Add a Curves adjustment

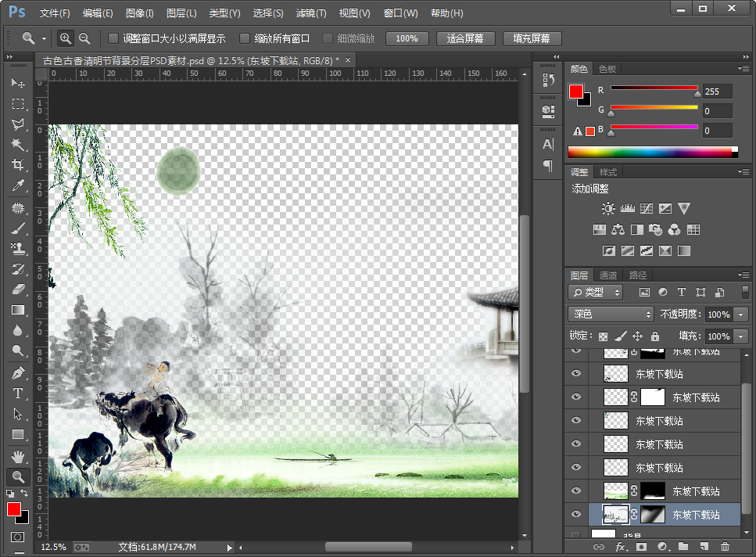pos(647,208)
